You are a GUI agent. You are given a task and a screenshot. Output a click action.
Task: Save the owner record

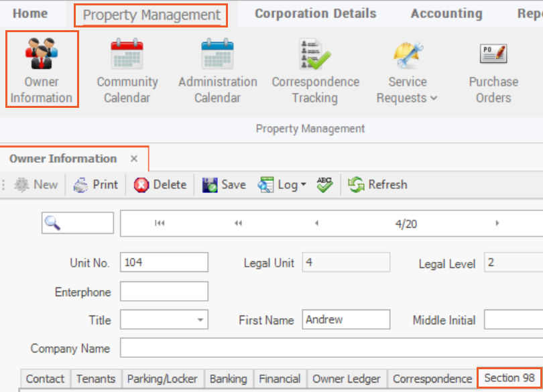tap(224, 185)
